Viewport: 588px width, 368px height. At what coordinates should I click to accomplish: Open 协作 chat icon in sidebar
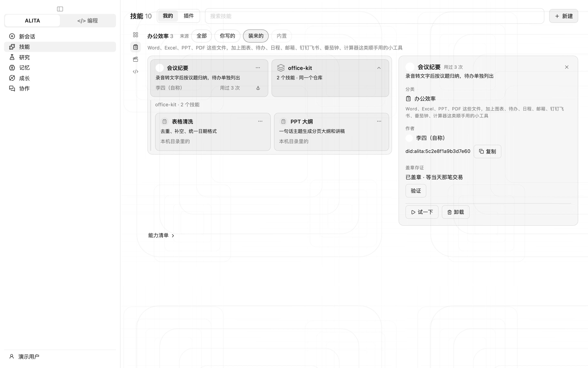point(12,88)
